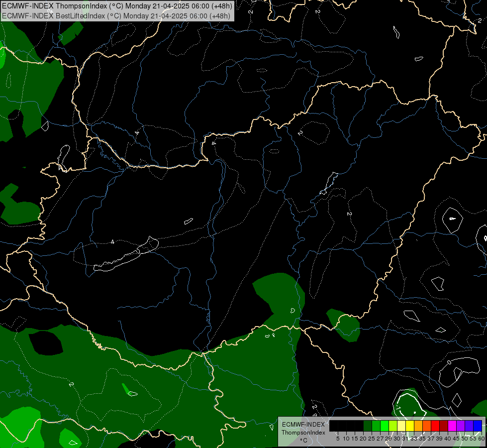Click the legend's ECMWF-INDEX label
The height and width of the screenshot is (448, 487).
tap(303, 425)
